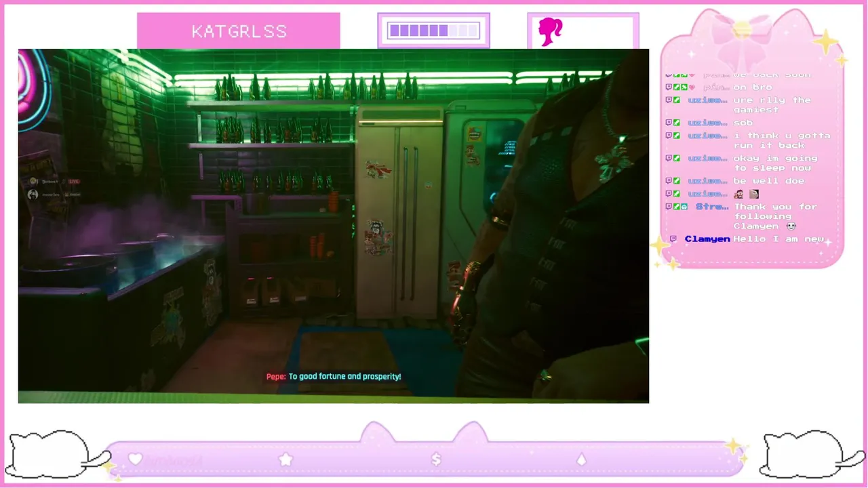Click the droplet icon in bottom bar
Screen dimensions: 868x488
[581, 459]
